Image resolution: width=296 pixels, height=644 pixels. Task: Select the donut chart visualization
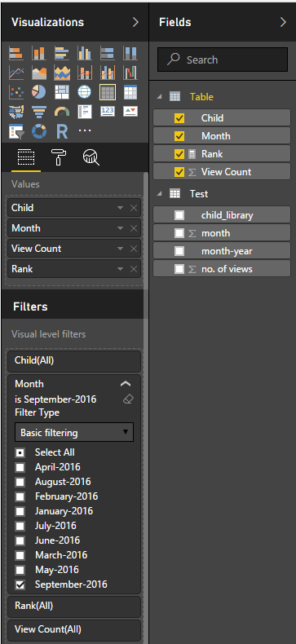39,131
